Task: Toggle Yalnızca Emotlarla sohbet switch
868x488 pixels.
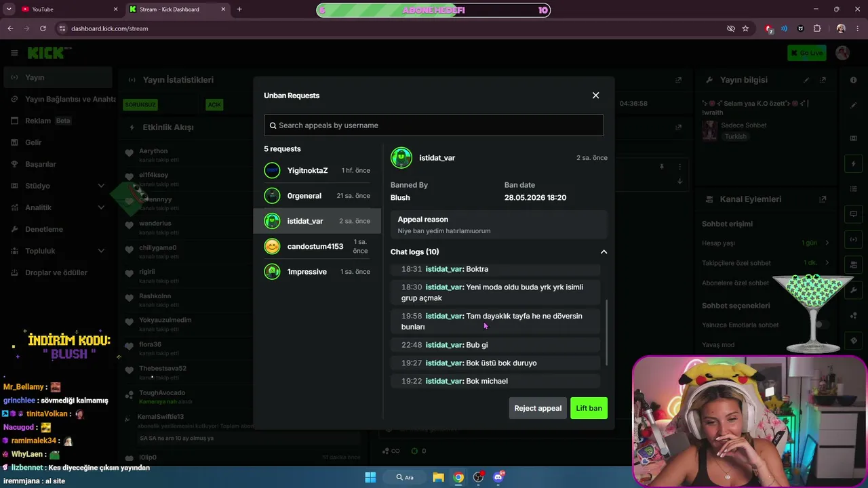Action: (821, 325)
